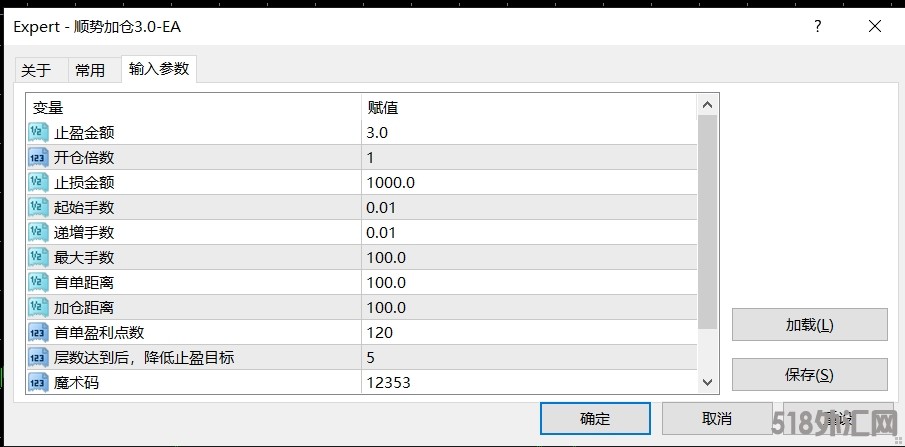Viewport: 905px width, 447px height.
Task: Select the 输入参数 tab
Action: pos(159,69)
